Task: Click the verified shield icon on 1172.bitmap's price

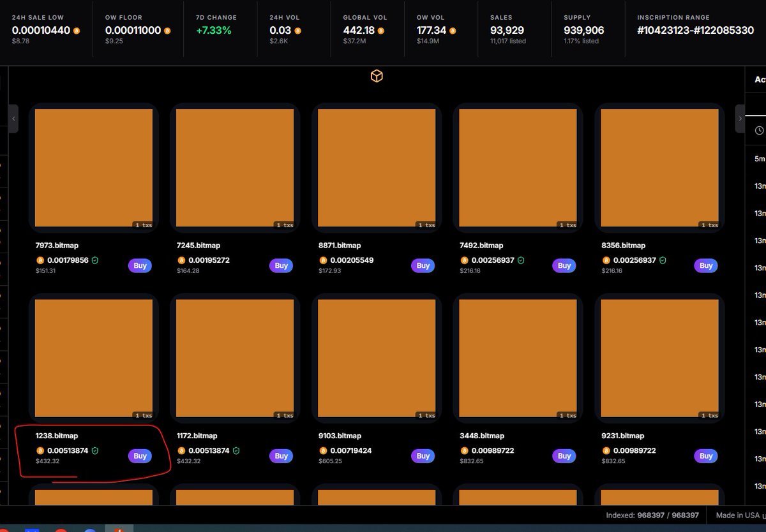Action: [x=236, y=451]
